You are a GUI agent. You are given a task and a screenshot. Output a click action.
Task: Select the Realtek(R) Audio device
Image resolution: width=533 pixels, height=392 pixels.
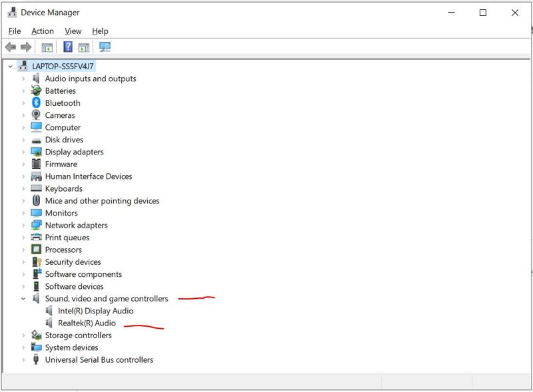tap(87, 323)
